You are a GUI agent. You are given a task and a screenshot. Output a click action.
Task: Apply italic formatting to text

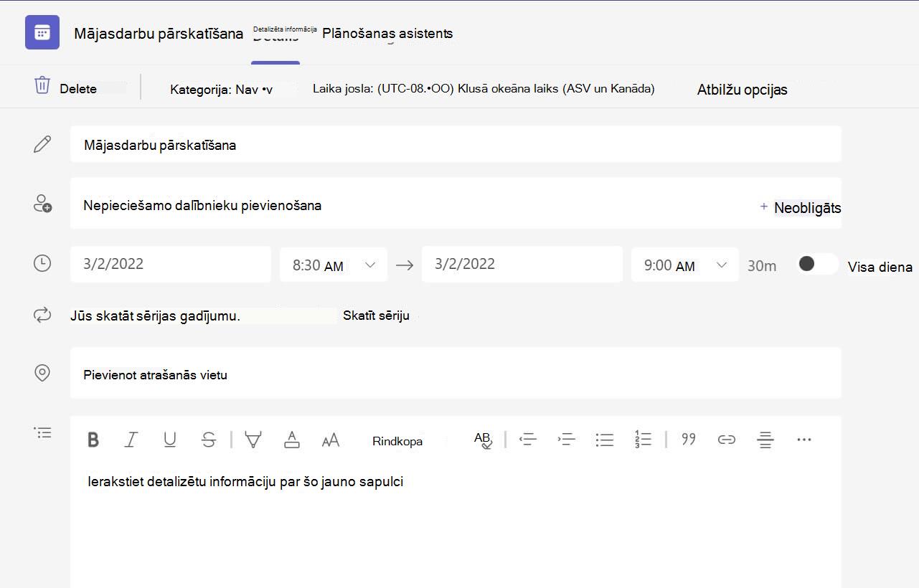[x=131, y=440]
